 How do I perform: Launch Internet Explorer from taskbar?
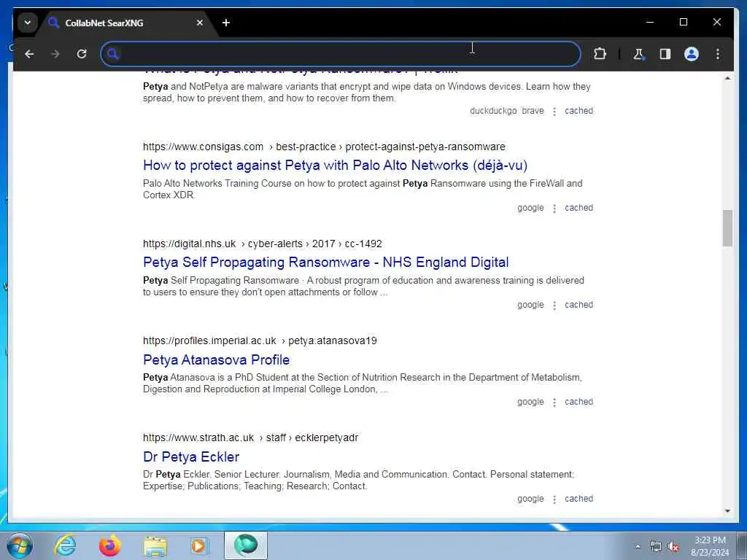(65, 545)
